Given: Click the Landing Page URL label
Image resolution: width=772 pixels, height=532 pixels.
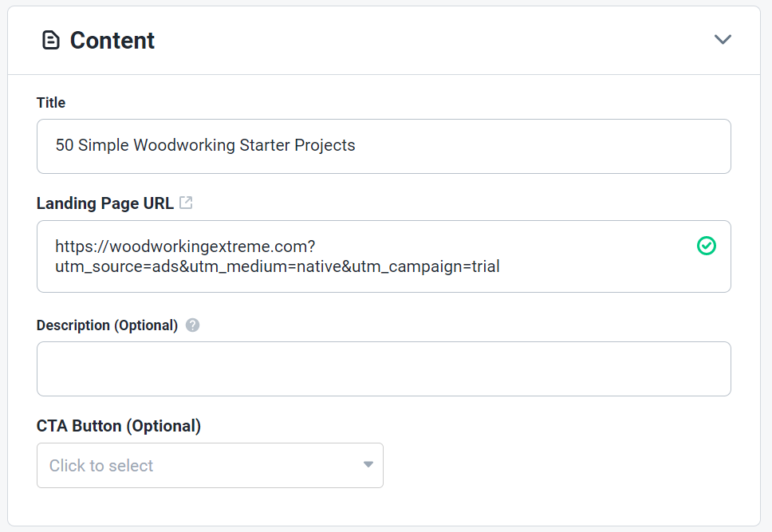Looking at the screenshot, I should (105, 203).
